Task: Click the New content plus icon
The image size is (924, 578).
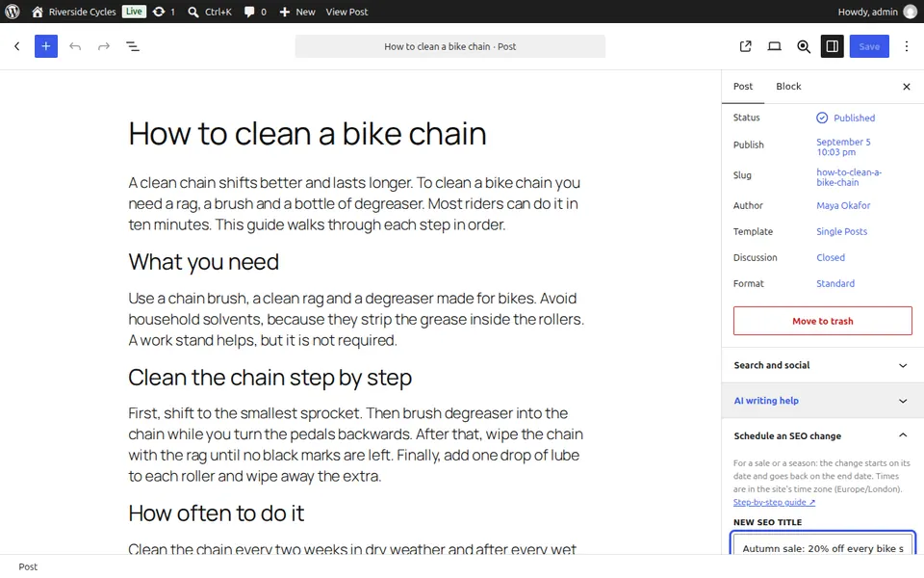Action: coord(285,12)
